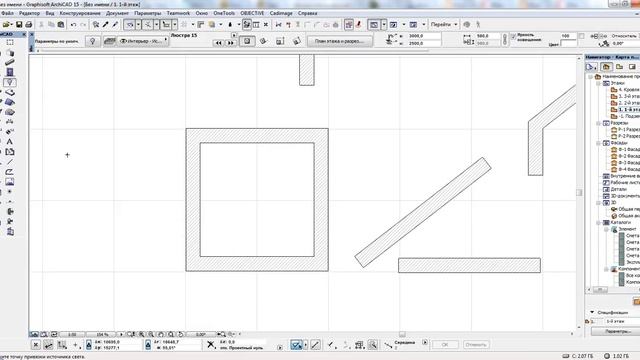Select Layout Book icon in Navigator
The image size is (640, 360).
click(632, 67)
